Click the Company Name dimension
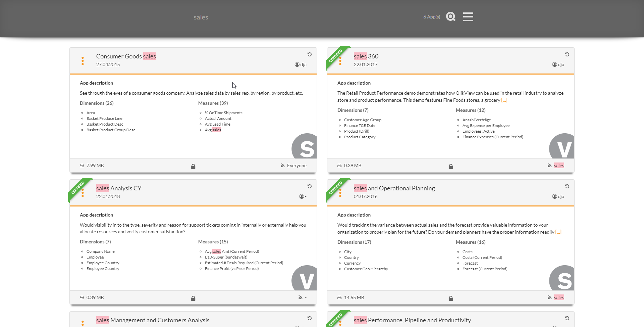 pyautogui.click(x=100, y=251)
